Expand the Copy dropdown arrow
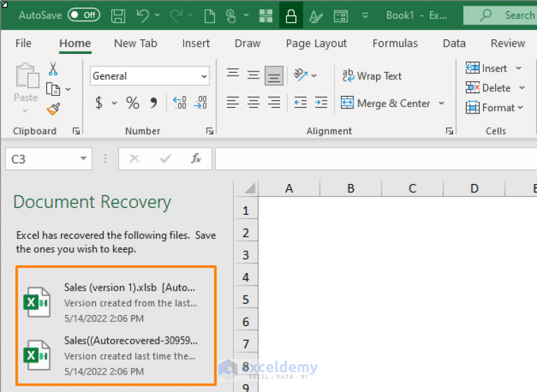537x392 pixels. pyautogui.click(x=68, y=90)
